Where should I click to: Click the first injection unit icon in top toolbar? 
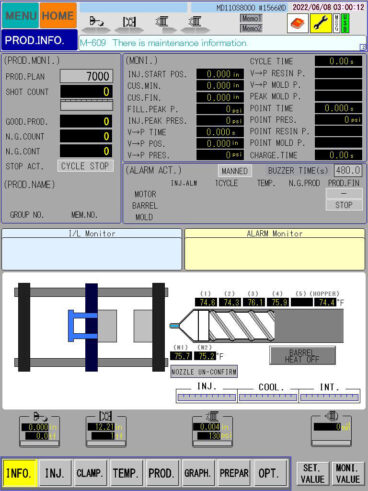(162, 23)
